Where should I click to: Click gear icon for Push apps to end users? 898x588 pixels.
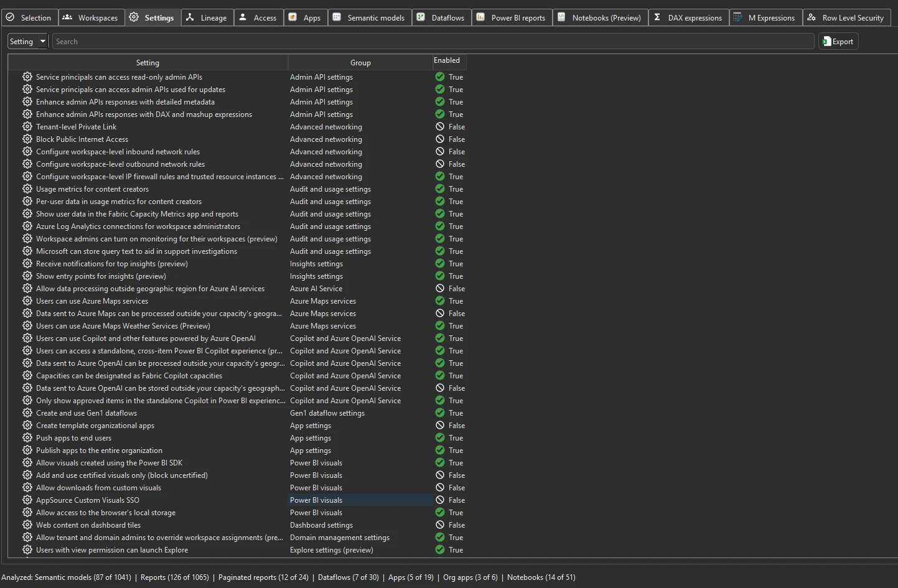click(27, 437)
